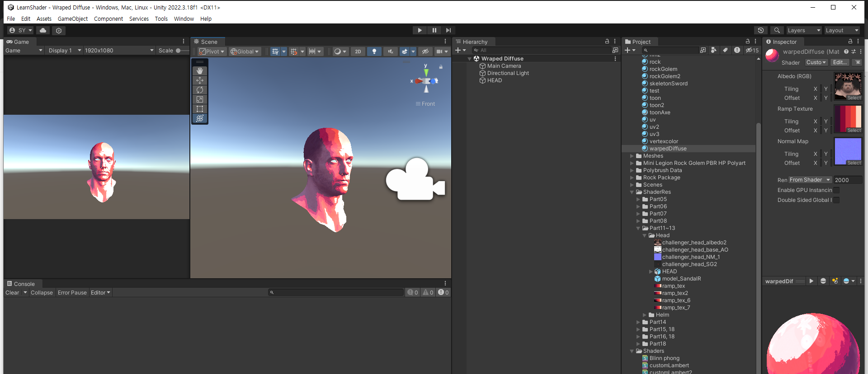Image resolution: width=868 pixels, height=374 pixels.
Task: Open the GameObject menu
Action: 73,19
